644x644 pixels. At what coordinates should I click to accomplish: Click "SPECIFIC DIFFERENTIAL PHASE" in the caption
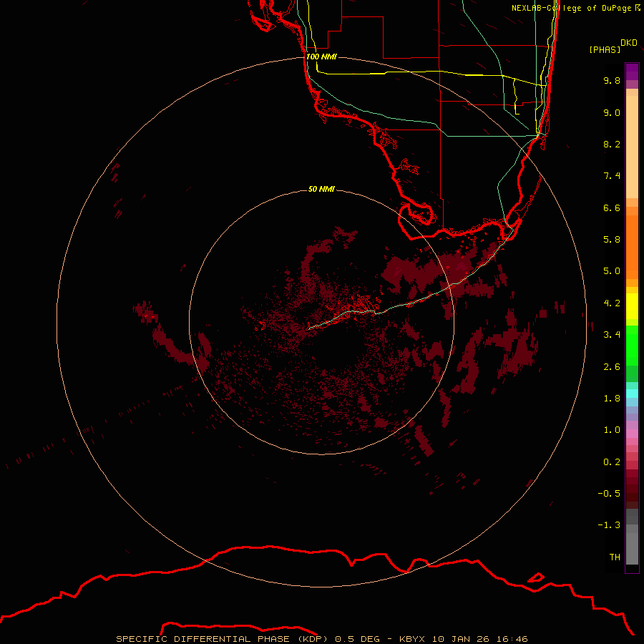point(204,639)
